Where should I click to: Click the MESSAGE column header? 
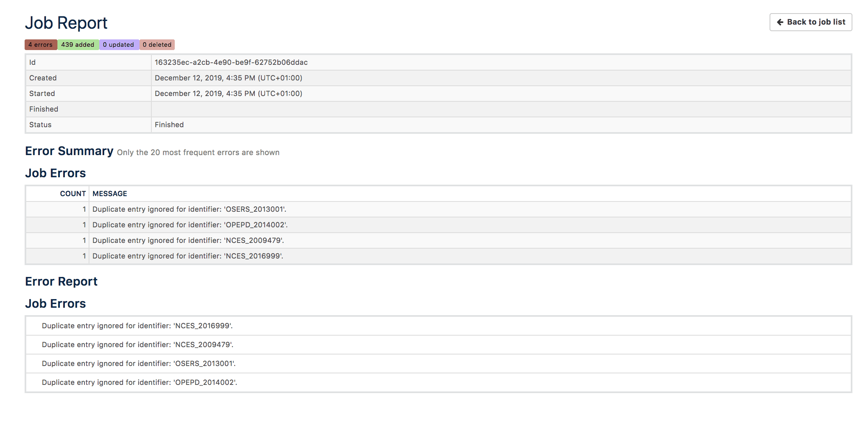[110, 194]
